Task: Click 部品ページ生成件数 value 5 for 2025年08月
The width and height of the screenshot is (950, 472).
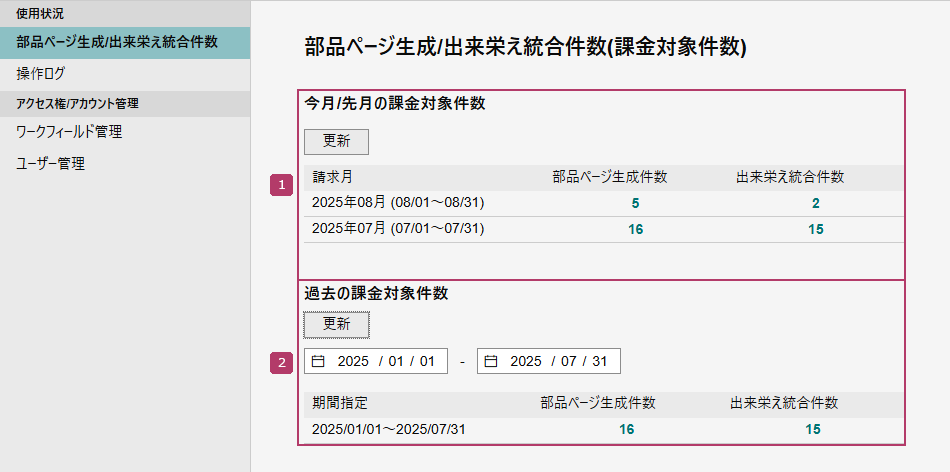Action: pos(635,204)
